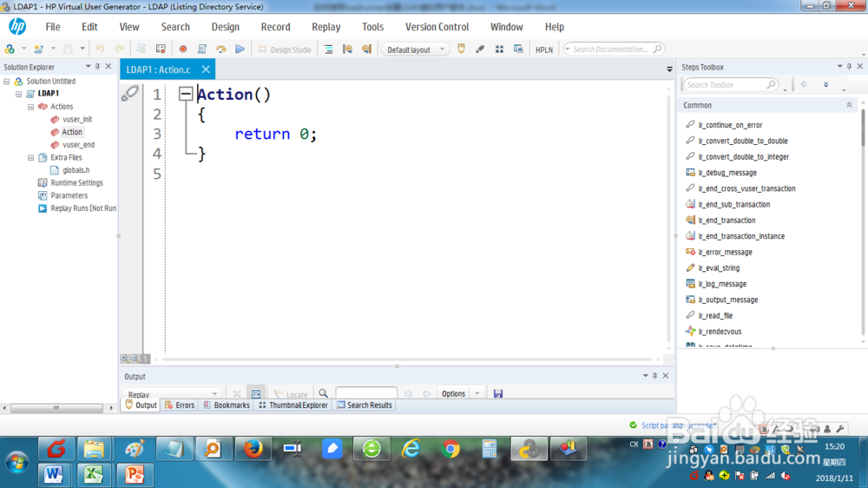Switch to the Errors tab in Output
868x488 pixels.
tap(180, 406)
